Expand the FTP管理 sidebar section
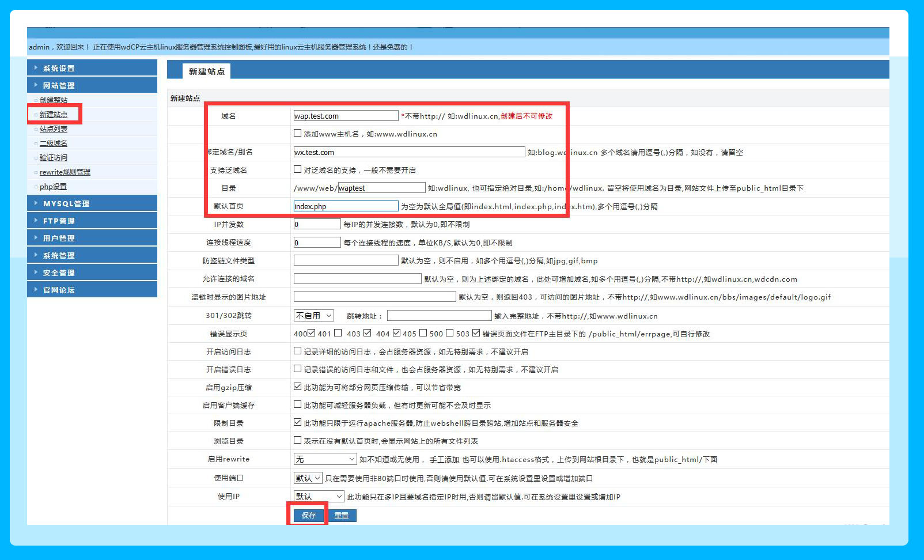This screenshot has height=560, width=924. click(92, 221)
